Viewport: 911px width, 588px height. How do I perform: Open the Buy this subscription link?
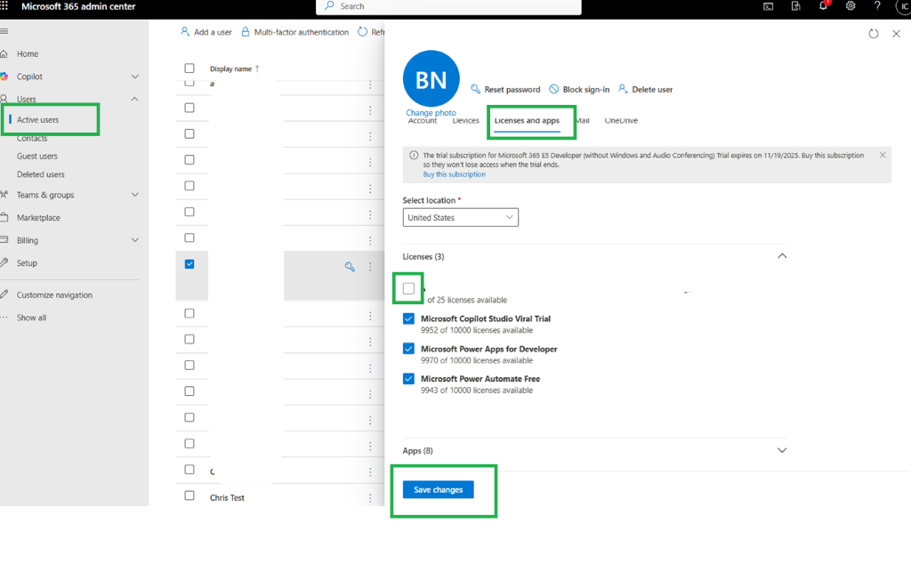[455, 174]
